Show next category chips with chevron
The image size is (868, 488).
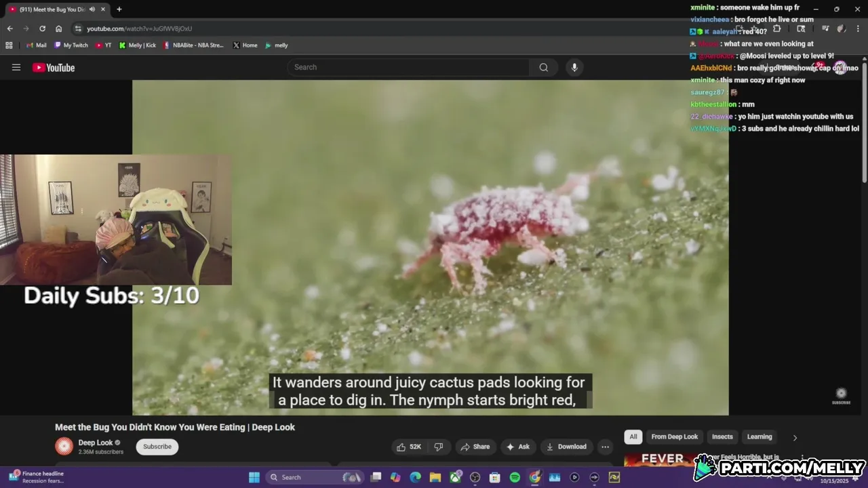point(795,437)
